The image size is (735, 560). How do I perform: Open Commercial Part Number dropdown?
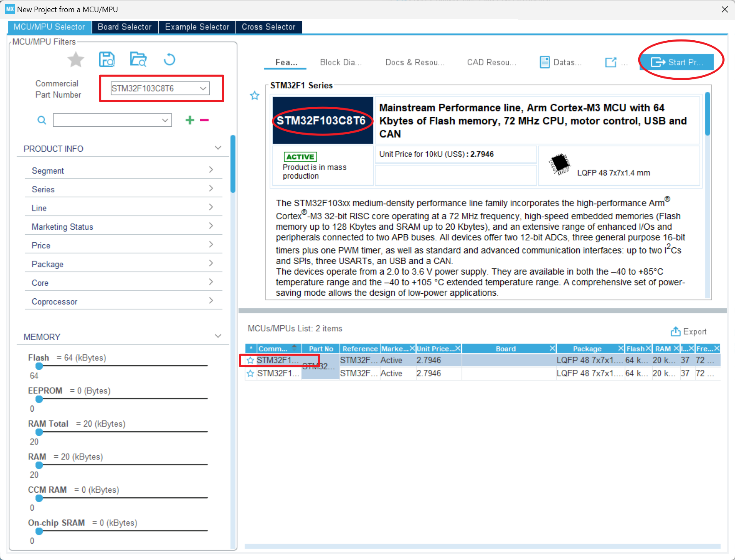click(203, 88)
